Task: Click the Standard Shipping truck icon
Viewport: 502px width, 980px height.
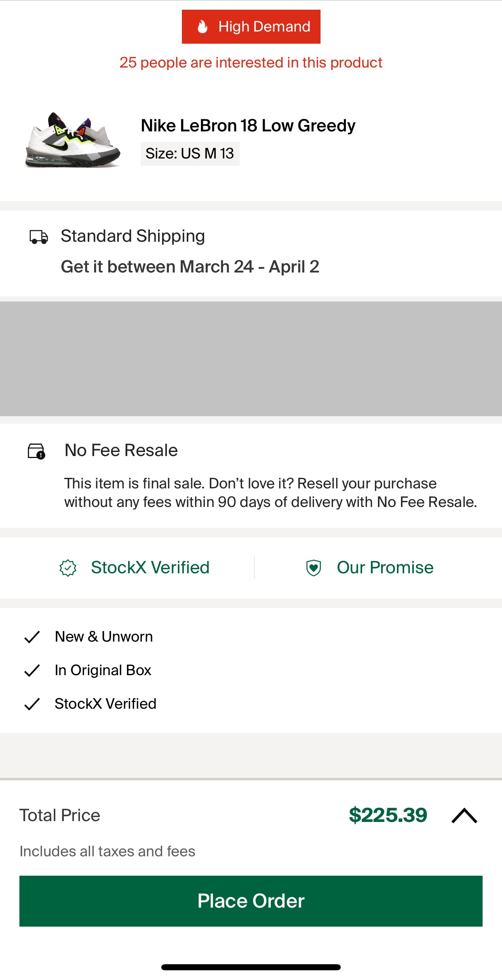Action: 39,237
